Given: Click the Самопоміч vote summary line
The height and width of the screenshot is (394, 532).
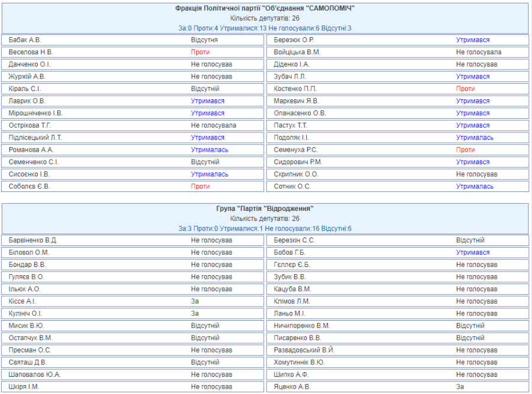Looking at the screenshot, I should pos(265,28).
